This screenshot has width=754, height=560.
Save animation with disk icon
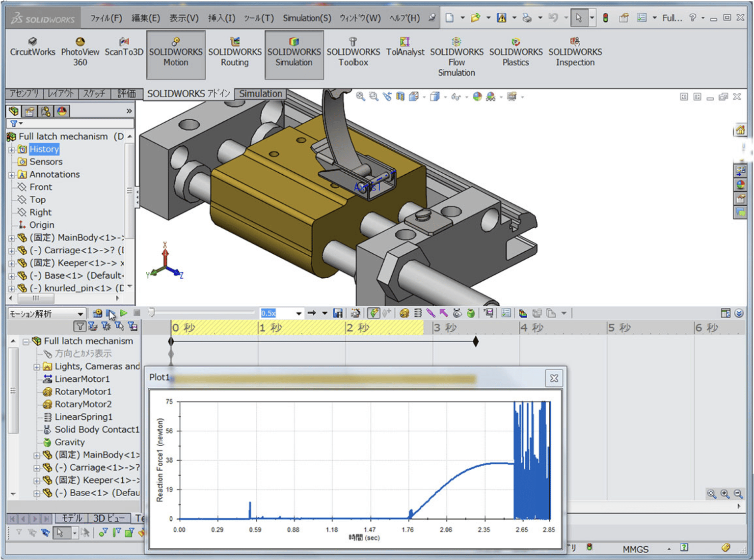click(x=337, y=313)
